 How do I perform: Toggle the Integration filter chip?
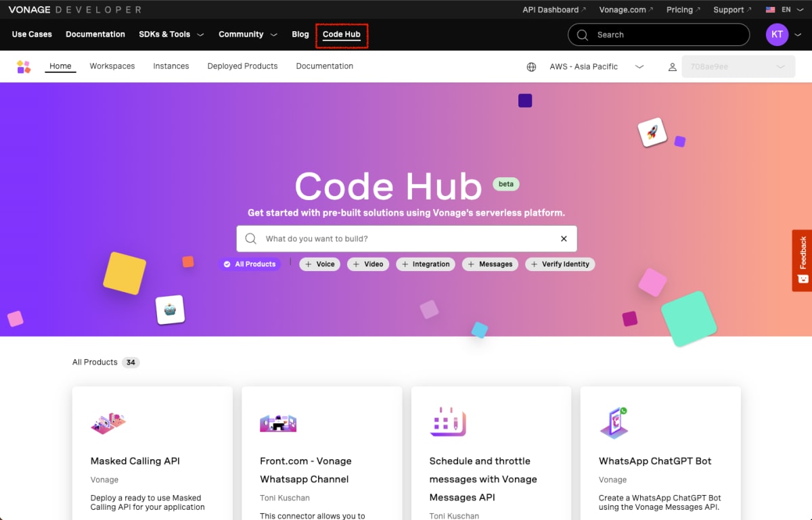click(x=426, y=264)
